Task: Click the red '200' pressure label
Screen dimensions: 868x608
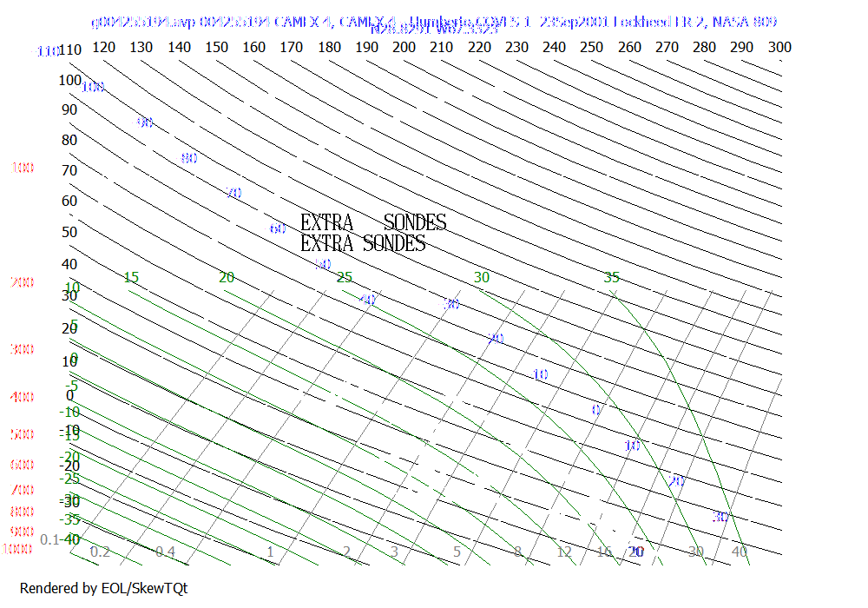Action: pos(23,282)
